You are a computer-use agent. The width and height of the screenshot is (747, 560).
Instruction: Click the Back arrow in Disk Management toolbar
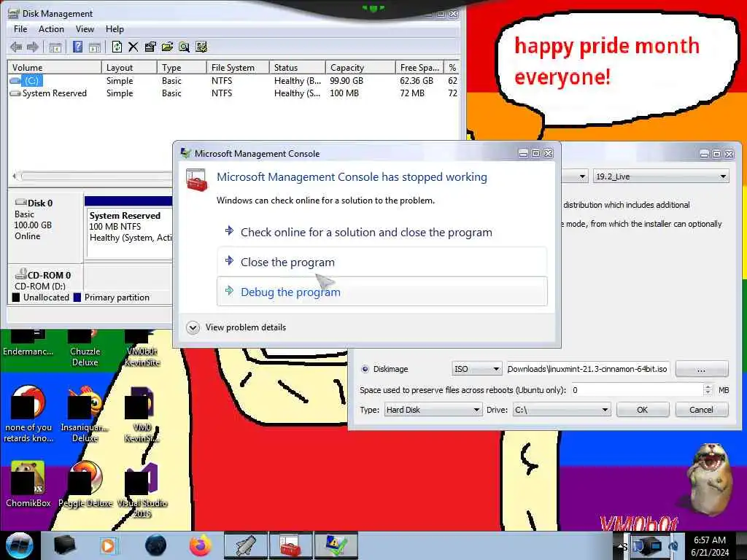pyautogui.click(x=16, y=47)
